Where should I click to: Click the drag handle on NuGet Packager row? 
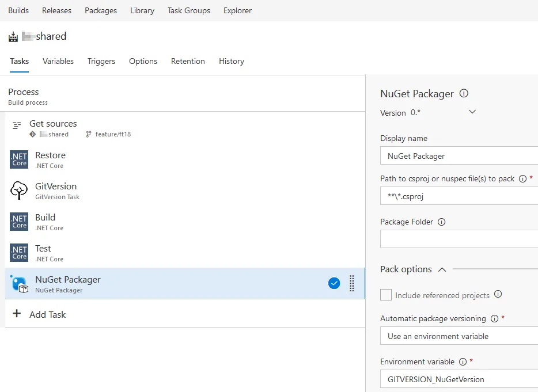point(352,283)
